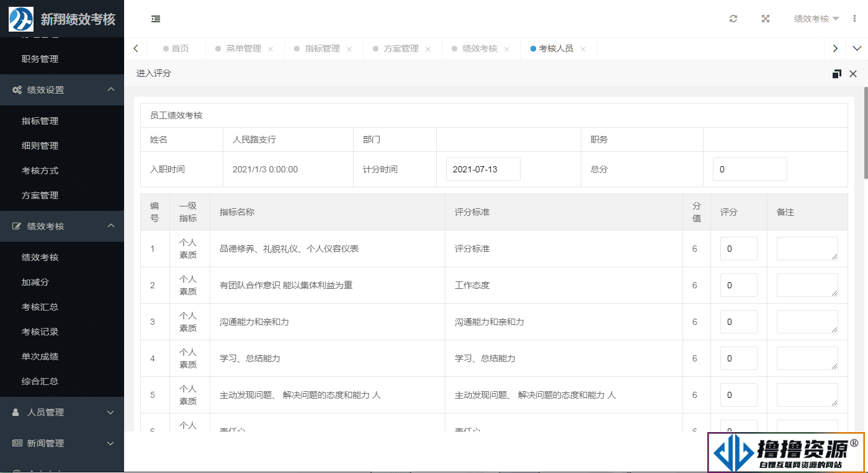Click the refresh icon in top bar

tap(733, 19)
